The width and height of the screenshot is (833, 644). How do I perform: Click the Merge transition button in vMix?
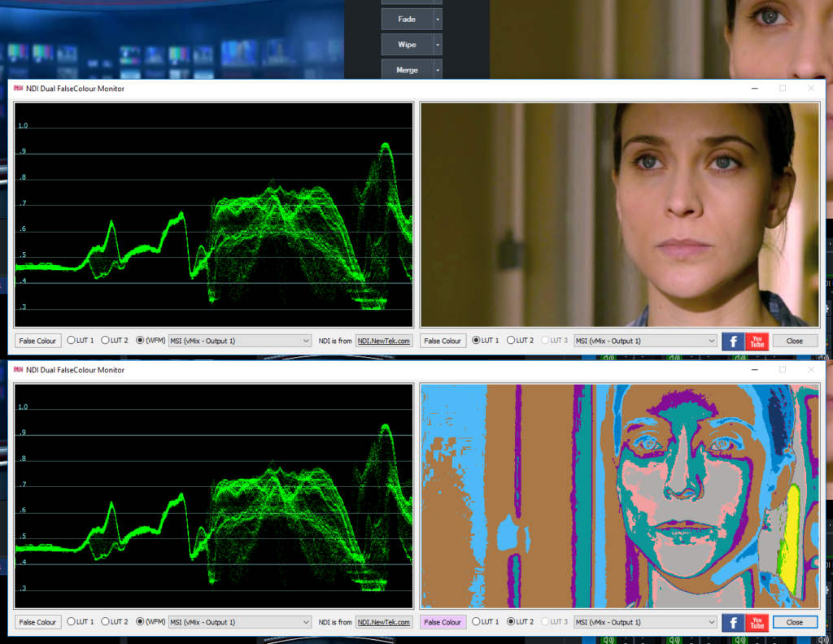tap(408, 70)
